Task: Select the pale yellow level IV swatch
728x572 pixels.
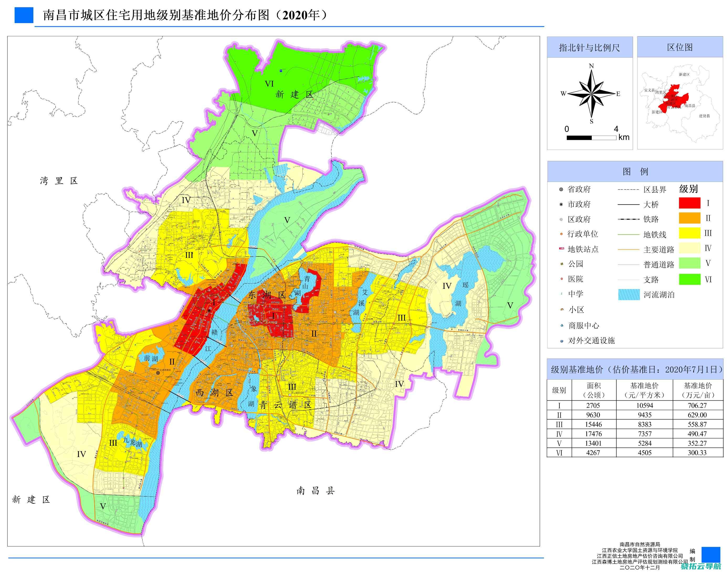Action: pos(689,248)
